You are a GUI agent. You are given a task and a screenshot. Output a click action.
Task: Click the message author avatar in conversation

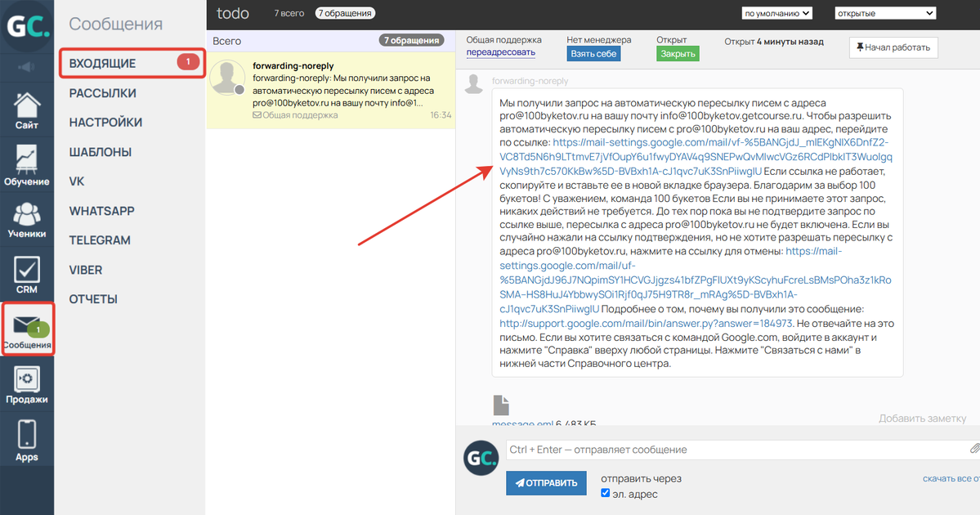click(474, 83)
